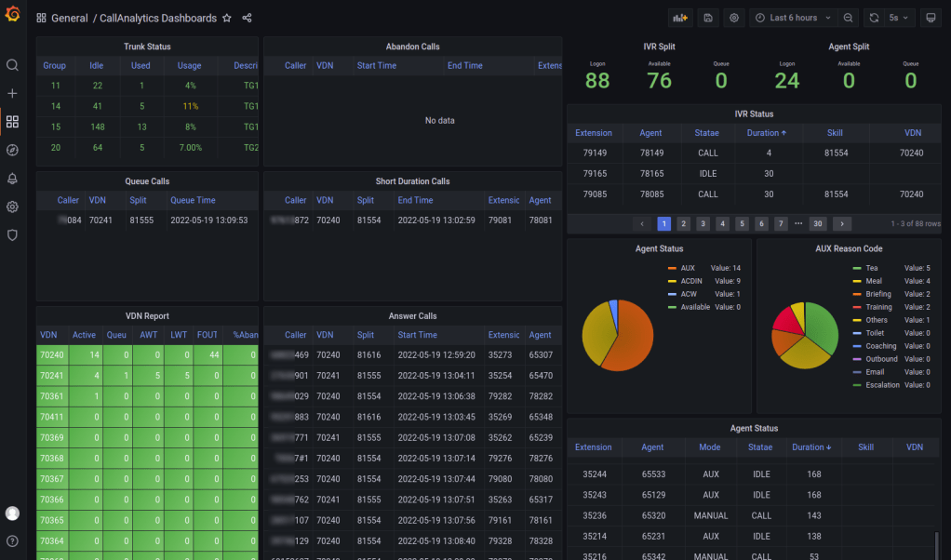Toggle ACDIN series in Agent Status legend
This screenshot has width=951, height=560.
pos(691,281)
